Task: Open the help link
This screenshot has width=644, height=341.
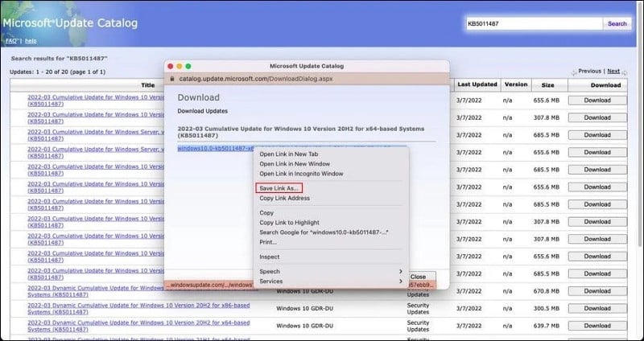Action: point(31,41)
